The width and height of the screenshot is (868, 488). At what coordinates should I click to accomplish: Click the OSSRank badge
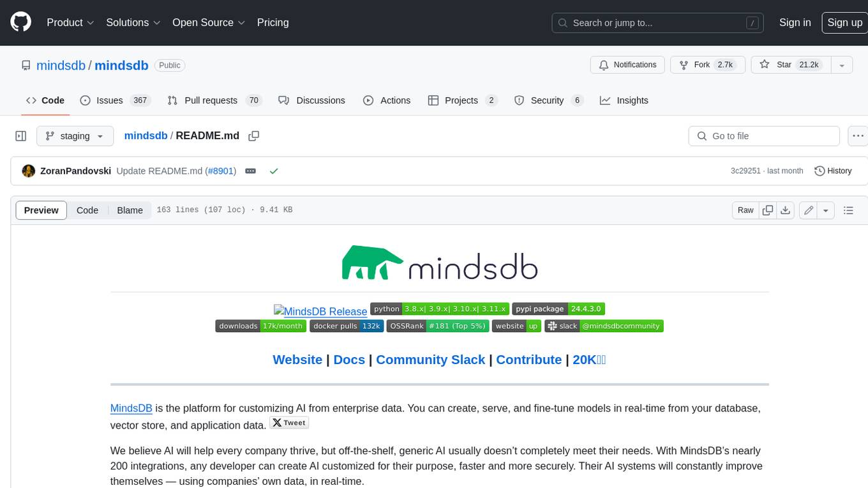point(438,326)
